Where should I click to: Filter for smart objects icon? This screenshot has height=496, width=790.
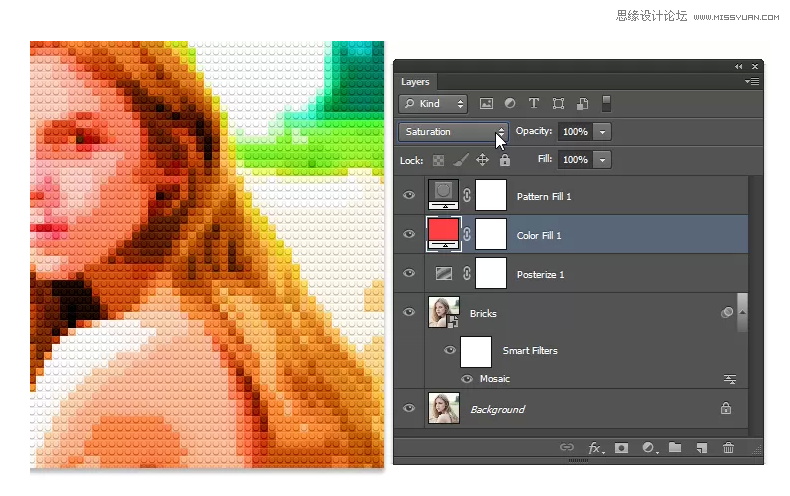click(x=582, y=104)
